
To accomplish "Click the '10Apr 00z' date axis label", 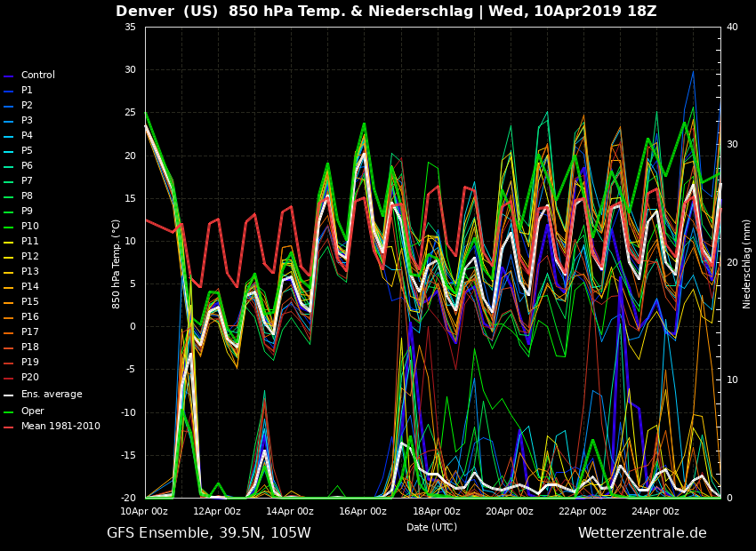I will click(x=144, y=512).
